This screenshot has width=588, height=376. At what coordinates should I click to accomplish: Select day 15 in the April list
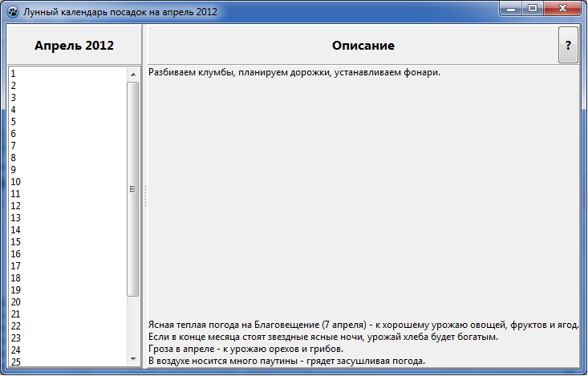click(x=16, y=241)
